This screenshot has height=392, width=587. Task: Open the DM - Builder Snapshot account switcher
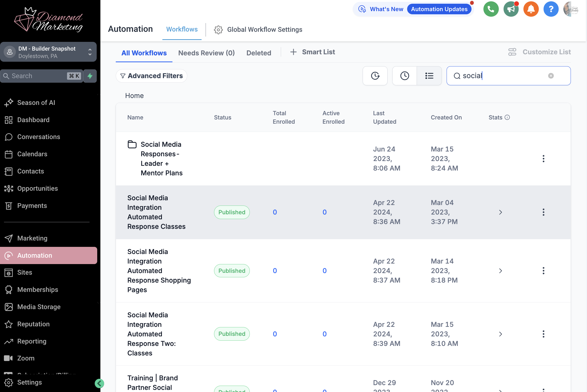(x=48, y=52)
